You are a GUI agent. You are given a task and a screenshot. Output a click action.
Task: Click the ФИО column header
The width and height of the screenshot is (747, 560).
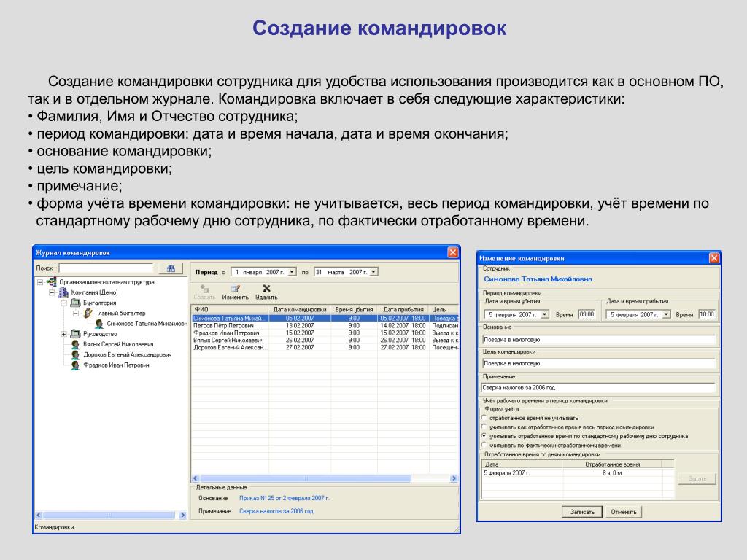point(230,309)
